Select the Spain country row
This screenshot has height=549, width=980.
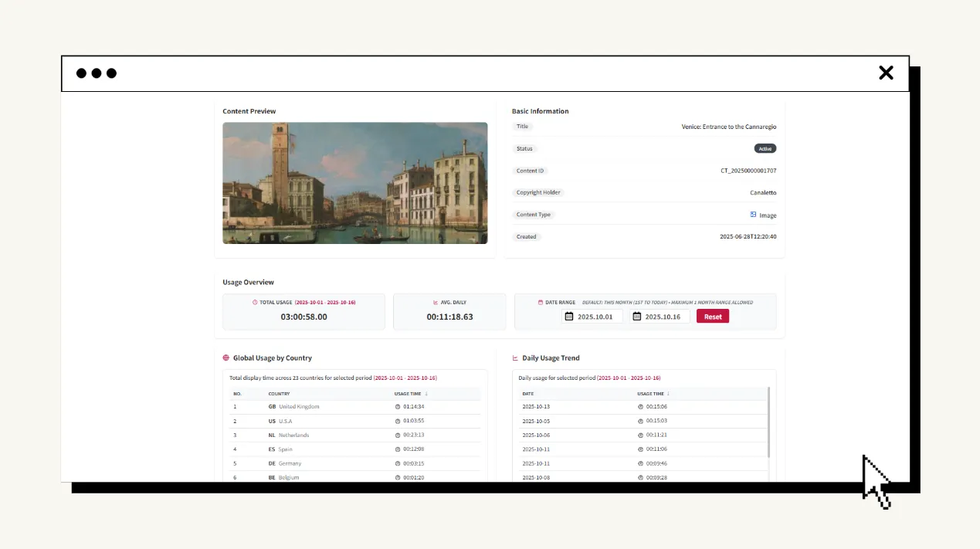pos(355,449)
